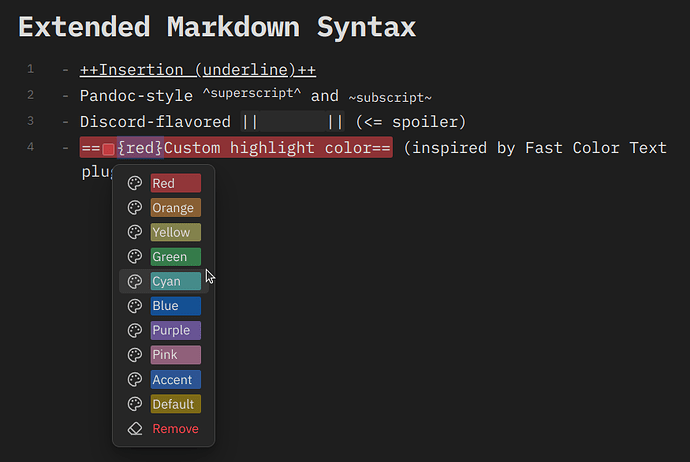Click the palette icon beside Green
Image resolution: width=690 pixels, height=462 pixels.
coord(135,257)
